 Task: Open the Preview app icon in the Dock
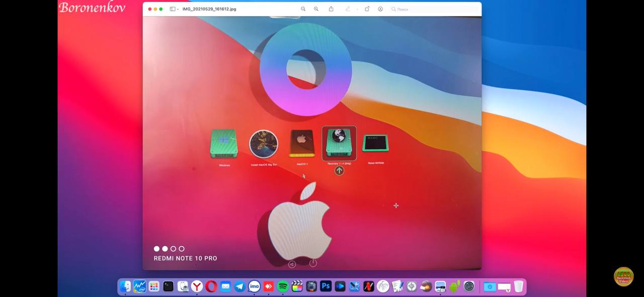coord(440,286)
